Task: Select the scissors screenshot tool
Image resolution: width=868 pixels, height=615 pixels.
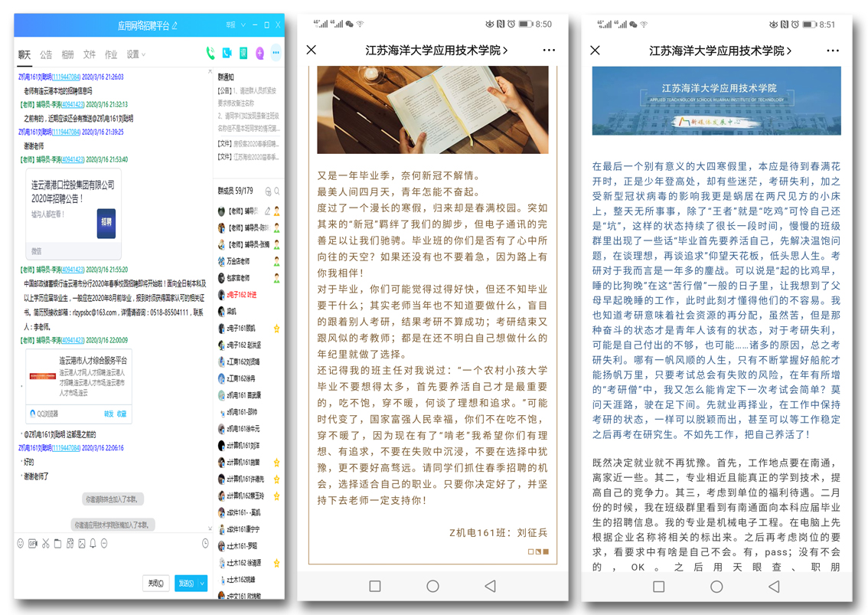Action: (45, 544)
